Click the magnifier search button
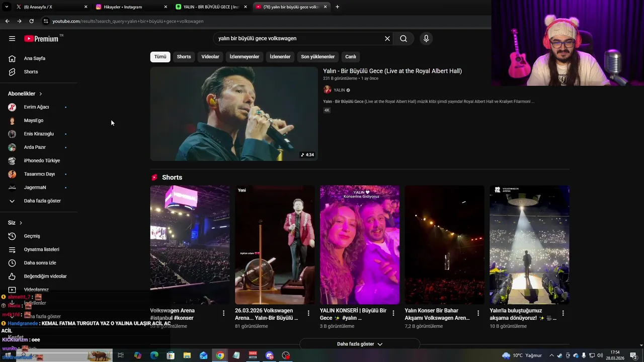The width and height of the screenshot is (644, 362). click(404, 39)
